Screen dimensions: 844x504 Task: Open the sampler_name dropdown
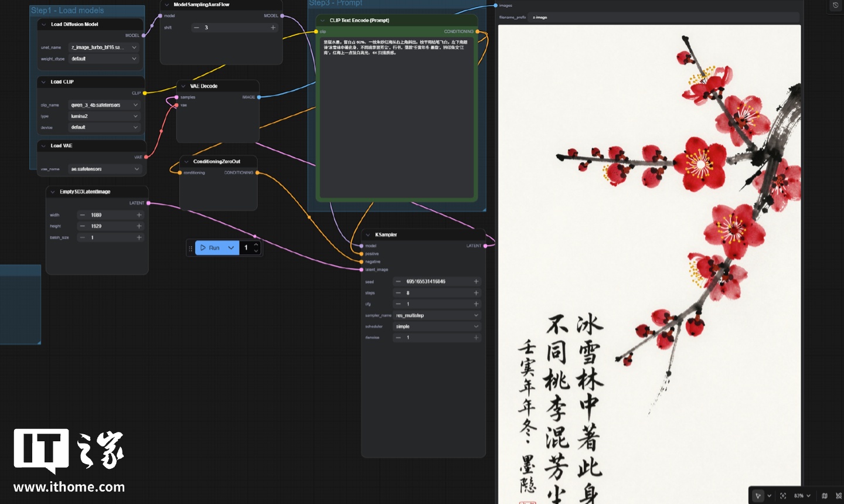(437, 315)
